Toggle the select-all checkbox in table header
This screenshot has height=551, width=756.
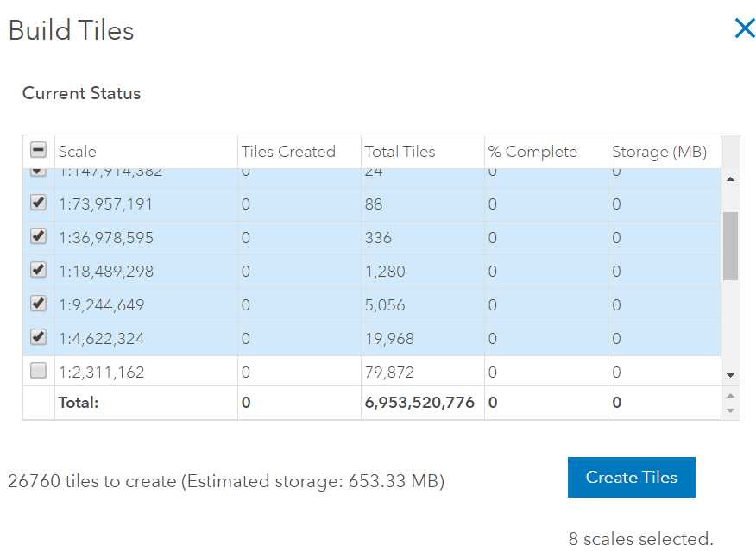[38, 151]
